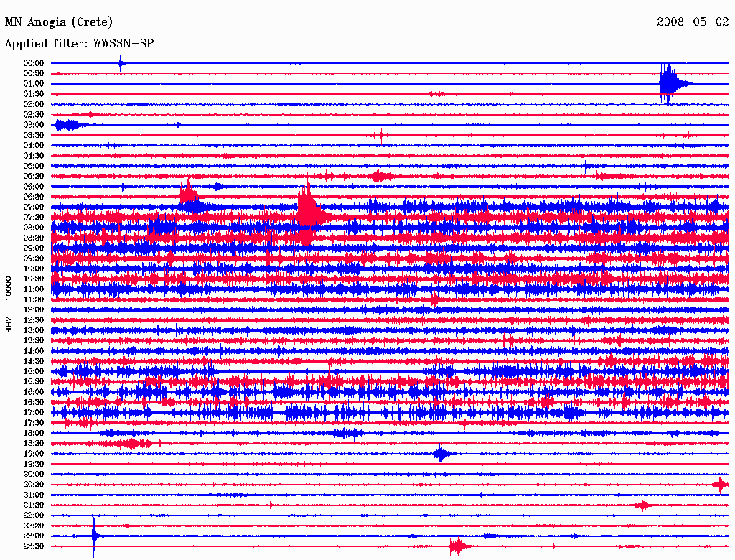Select the 02:00 time label

[x=34, y=104]
